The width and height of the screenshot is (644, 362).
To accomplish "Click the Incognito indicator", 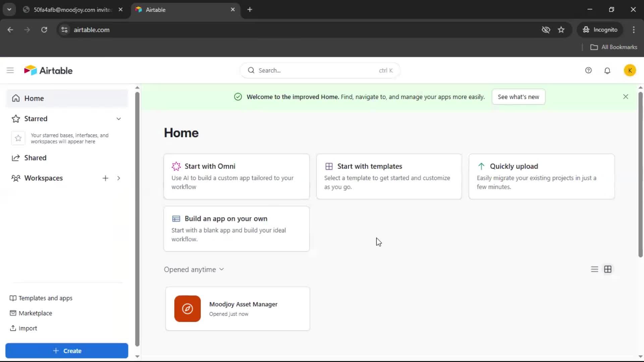I will pos(600,29).
